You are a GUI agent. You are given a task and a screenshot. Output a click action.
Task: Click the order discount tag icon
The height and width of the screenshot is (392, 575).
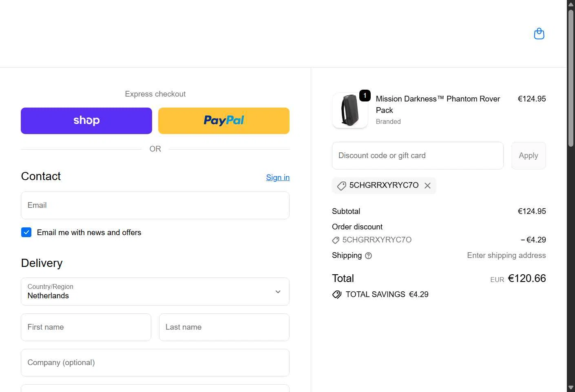coord(336,240)
